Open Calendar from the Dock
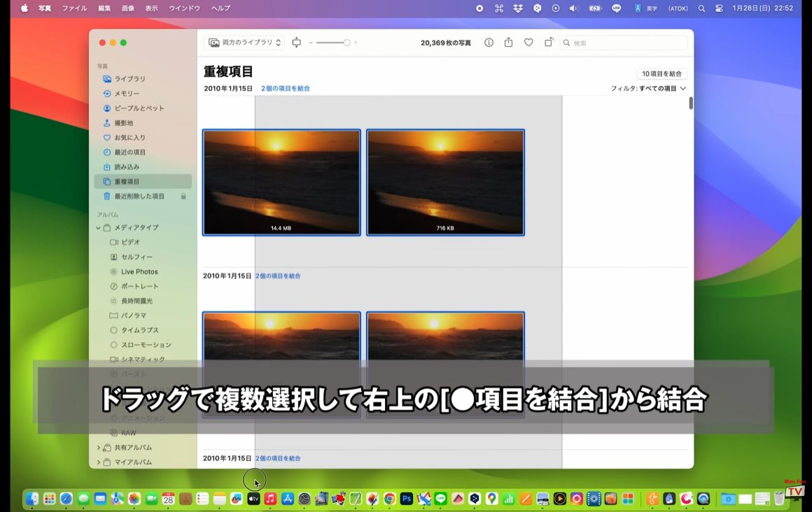 tap(168, 499)
